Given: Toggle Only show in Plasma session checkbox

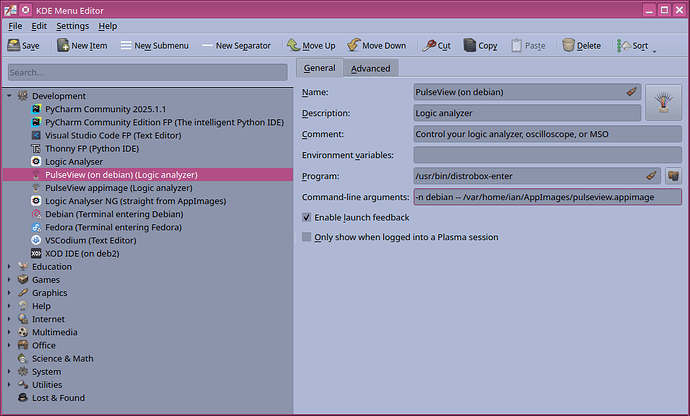Looking at the screenshot, I should (307, 237).
